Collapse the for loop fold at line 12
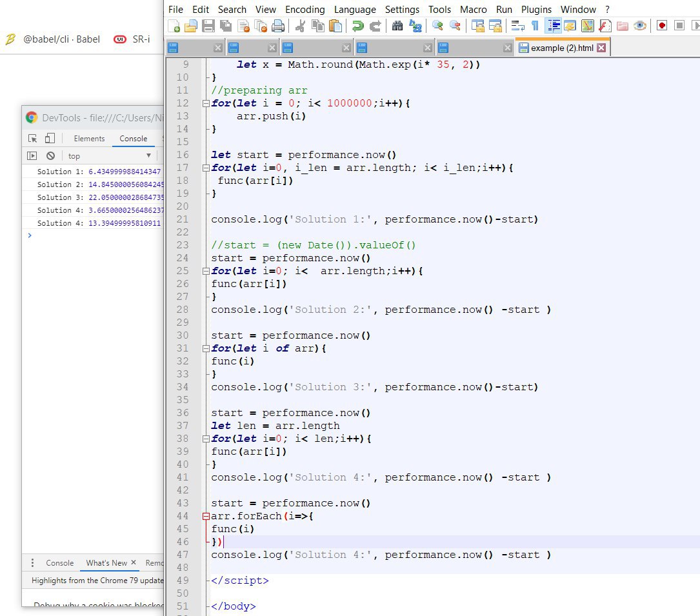 coord(206,104)
